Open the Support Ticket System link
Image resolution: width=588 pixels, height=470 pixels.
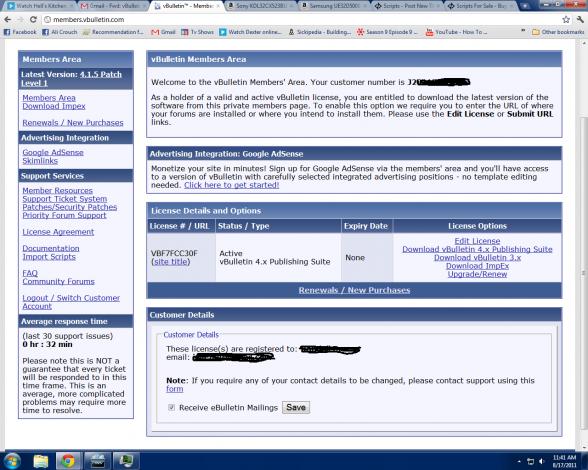[65, 199]
